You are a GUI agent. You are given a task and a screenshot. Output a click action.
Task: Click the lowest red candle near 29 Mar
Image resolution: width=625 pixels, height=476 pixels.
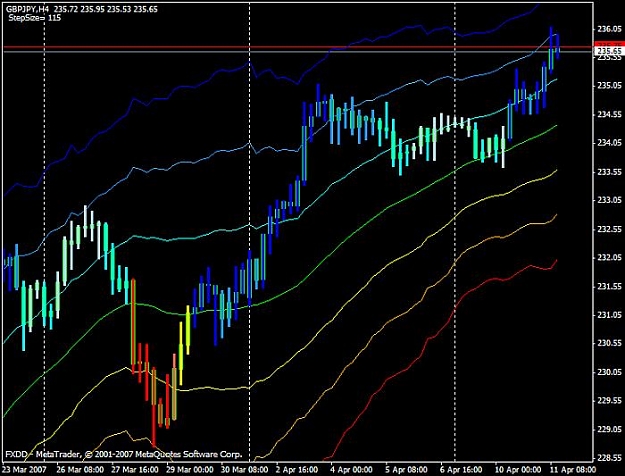pyautogui.click(x=154, y=407)
